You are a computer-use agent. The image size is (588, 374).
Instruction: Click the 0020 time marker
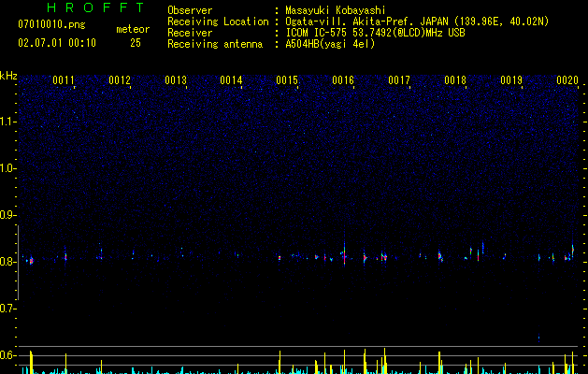(567, 80)
